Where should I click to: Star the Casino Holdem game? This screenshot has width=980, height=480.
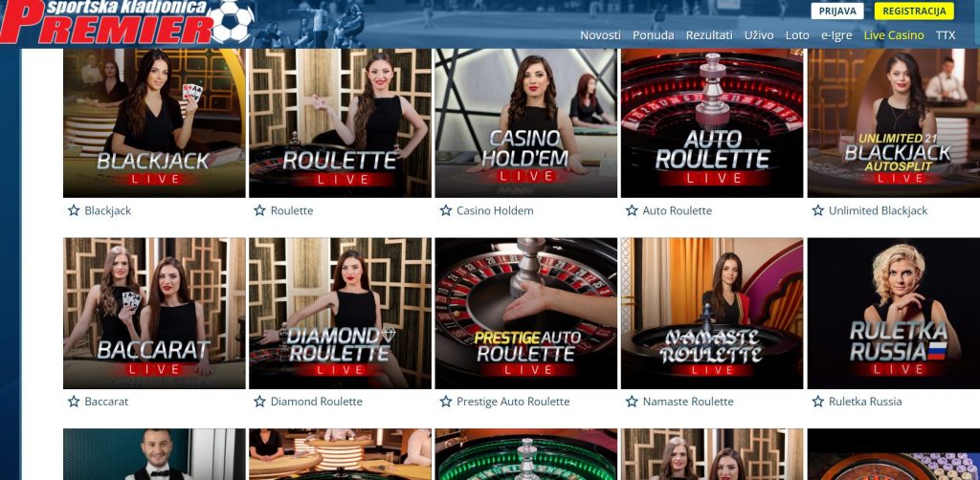pos(446,210)
